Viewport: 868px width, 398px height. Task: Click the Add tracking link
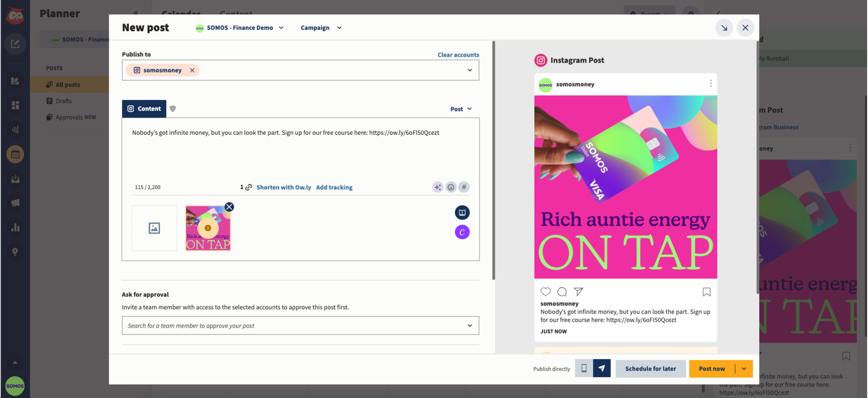(334, 187)
